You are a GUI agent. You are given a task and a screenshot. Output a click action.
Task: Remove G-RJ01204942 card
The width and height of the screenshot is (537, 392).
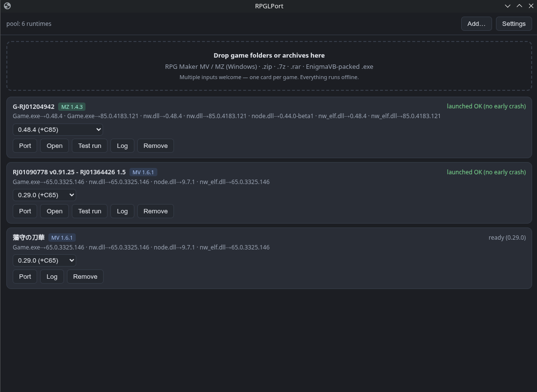155,145
